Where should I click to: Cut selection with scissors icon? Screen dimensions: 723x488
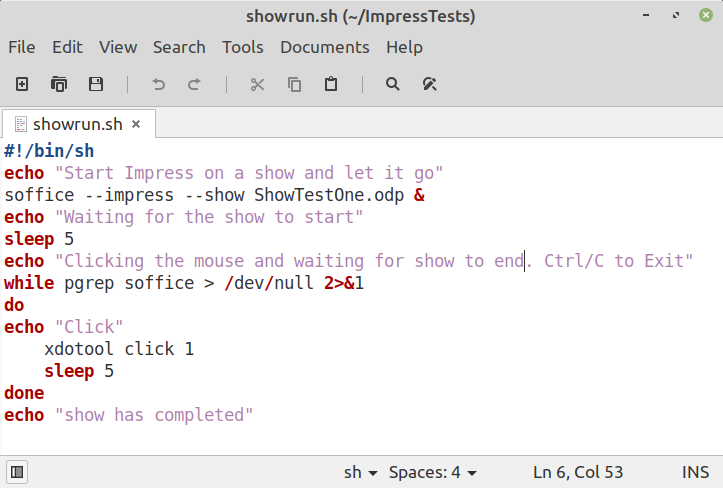[x=257, y=84]
